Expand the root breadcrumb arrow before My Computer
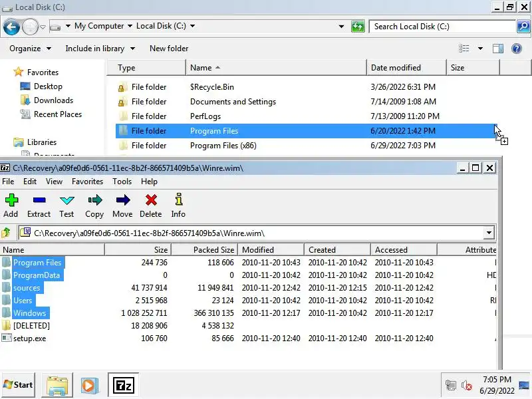 click(68, 26)
